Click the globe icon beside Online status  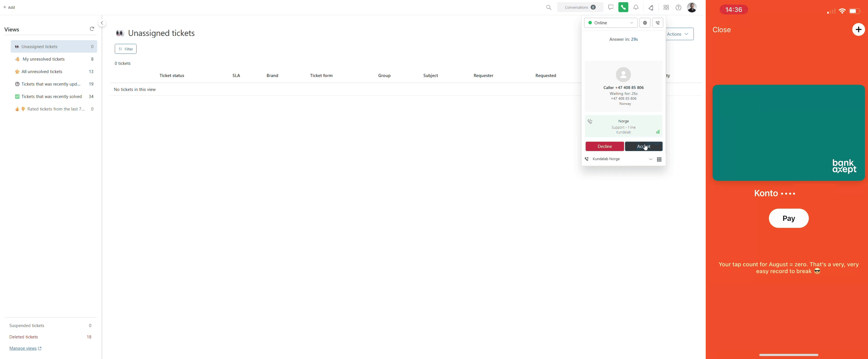pyautogui.click(x=645, y=23)
